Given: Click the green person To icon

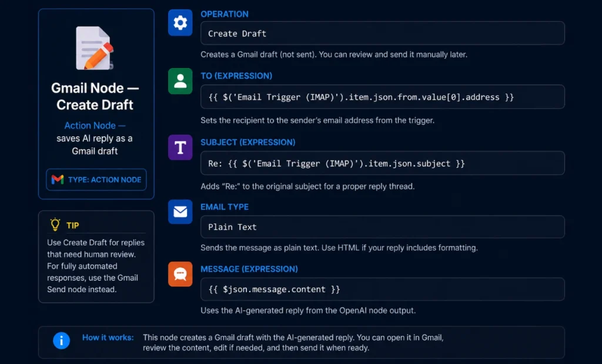Looking at the screenshot, I should point(180,81).
